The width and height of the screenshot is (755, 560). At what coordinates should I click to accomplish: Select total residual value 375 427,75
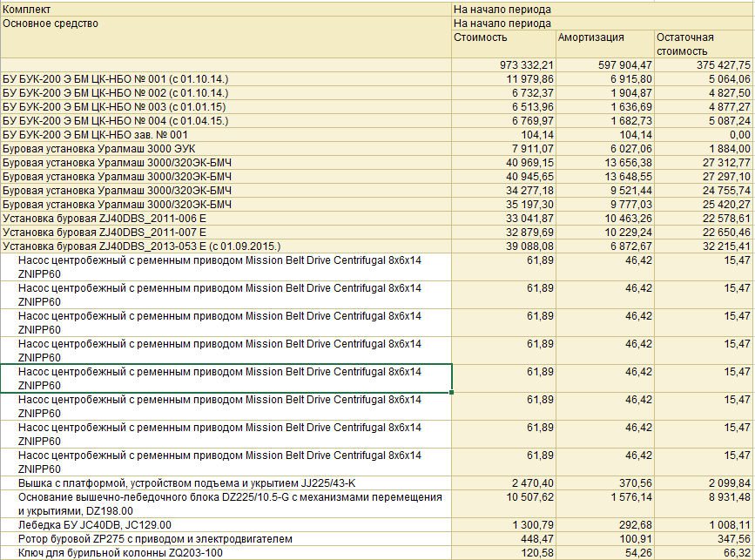click(x=704, y=65)
